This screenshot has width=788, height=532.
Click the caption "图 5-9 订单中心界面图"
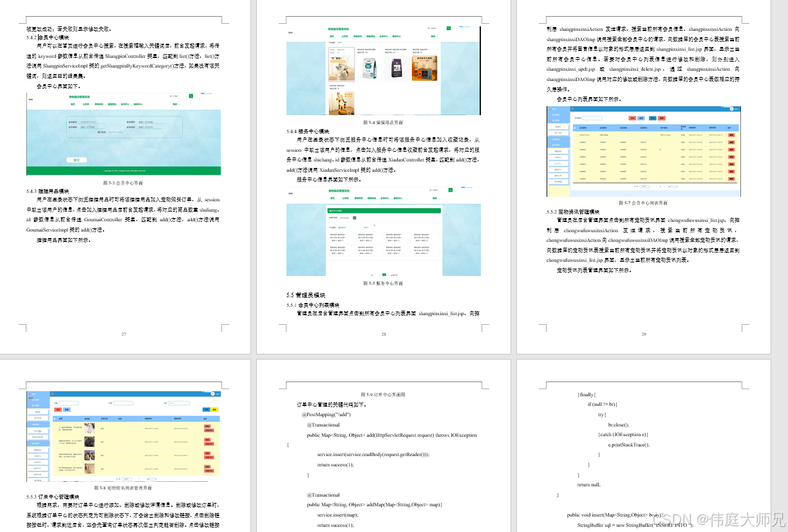tap(384, 394)
